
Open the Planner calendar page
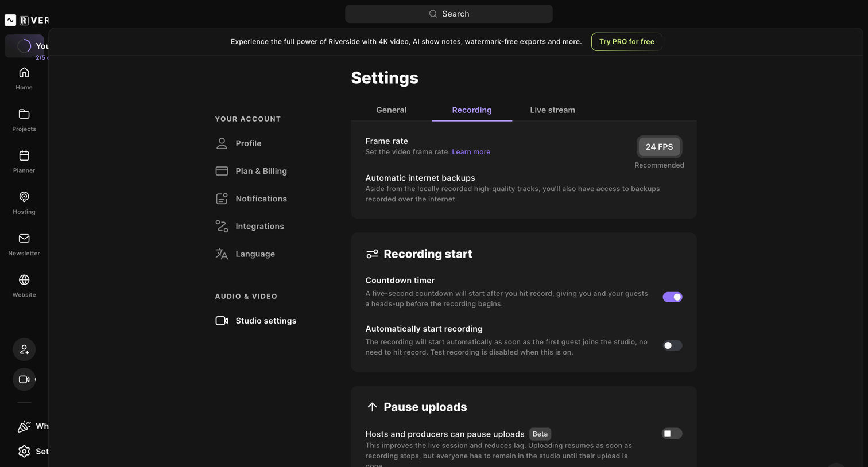pos(24,161)
